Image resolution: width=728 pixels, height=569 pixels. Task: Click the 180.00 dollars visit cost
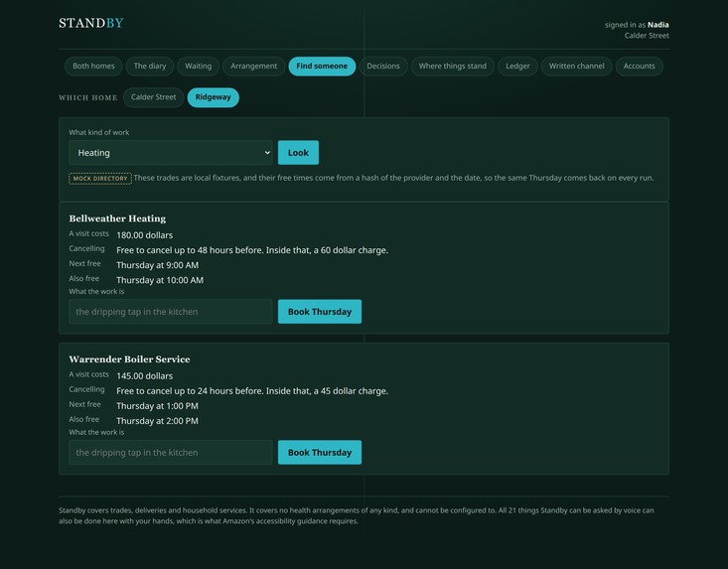pyautogui.click(x=144, y=235)
